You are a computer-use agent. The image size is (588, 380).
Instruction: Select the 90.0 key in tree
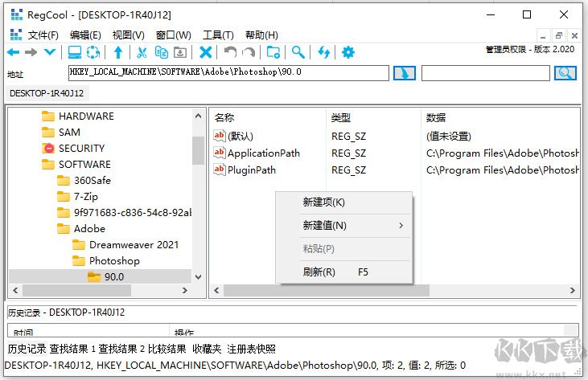[x=113, y=277]
